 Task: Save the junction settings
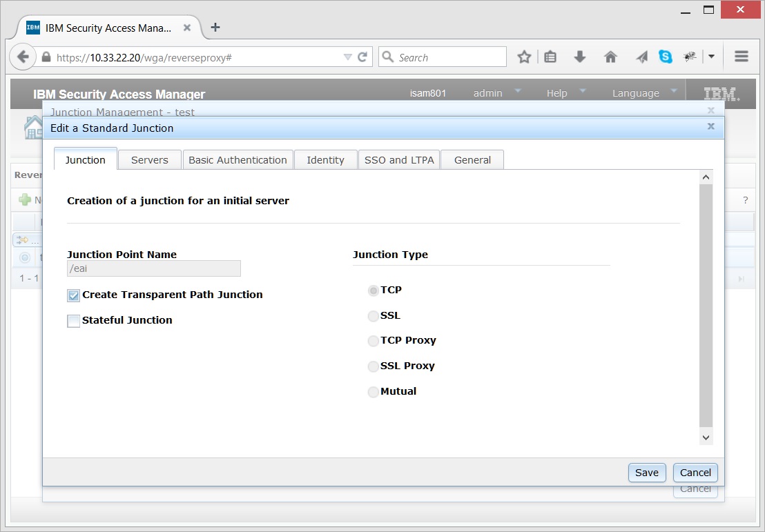646,473
